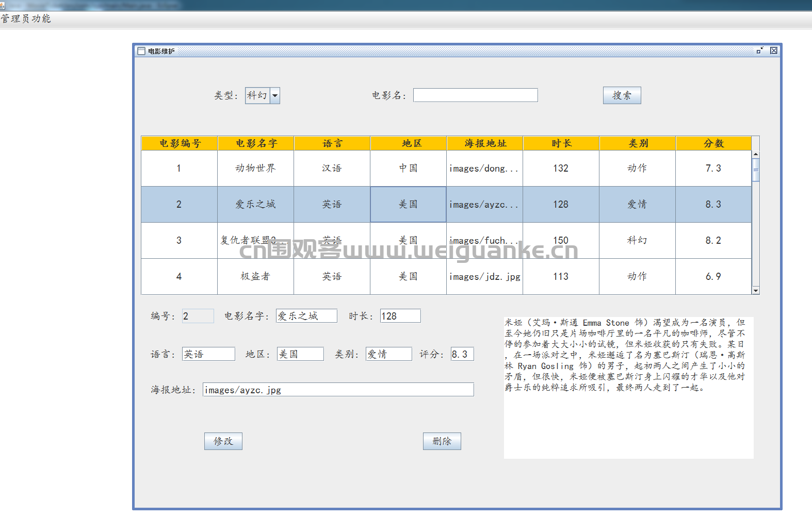Image resolution: width=812 pixels, height=517 pixels.
Task: Click the 评分 field showing 8.3
Action: 462,354
